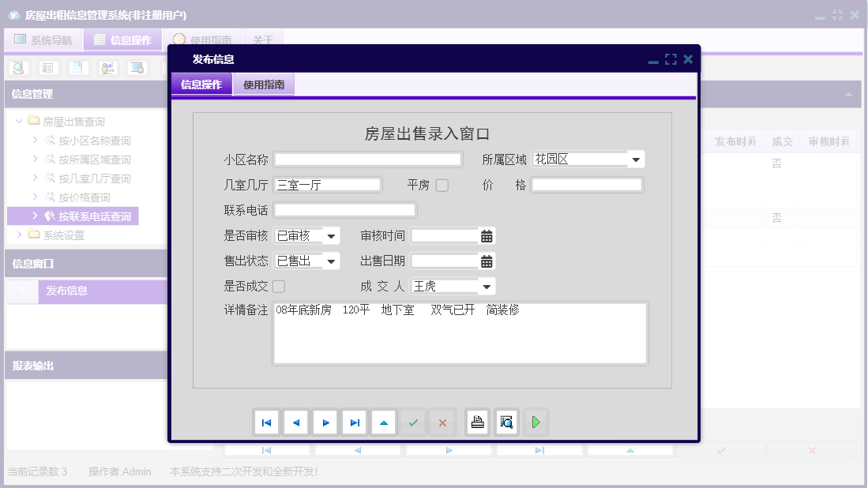
Task: Click the new document icon in toolbar
Action: [x=77, y=68]
